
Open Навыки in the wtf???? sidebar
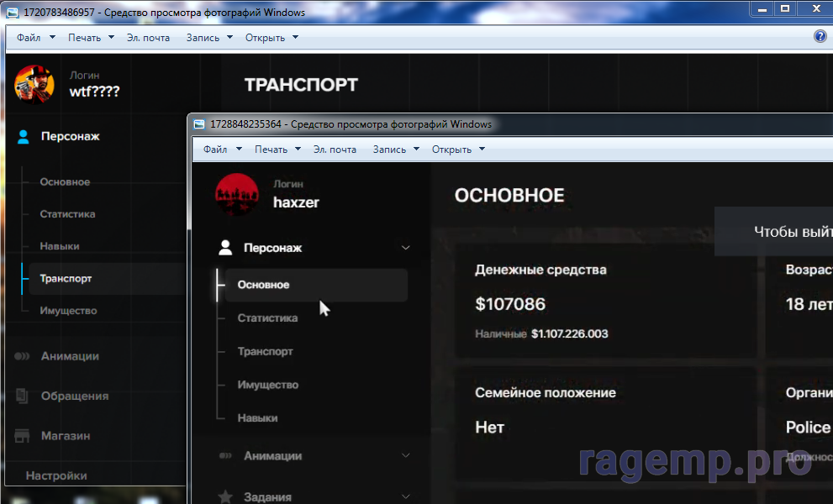point(60,246)
